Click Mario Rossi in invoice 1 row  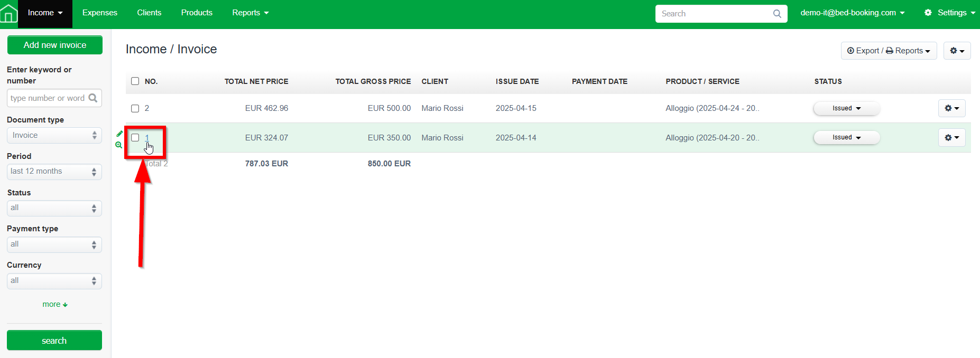(x=442, y=138)
